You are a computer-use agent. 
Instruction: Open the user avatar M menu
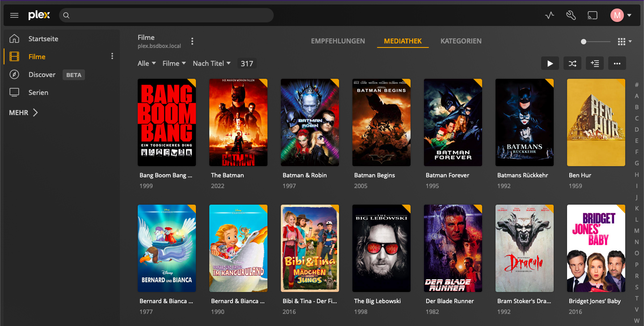(617, 15)
